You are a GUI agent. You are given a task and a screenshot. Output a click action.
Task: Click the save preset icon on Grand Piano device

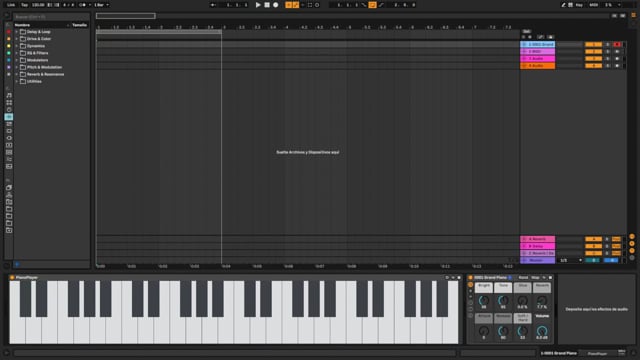[550, 278]
